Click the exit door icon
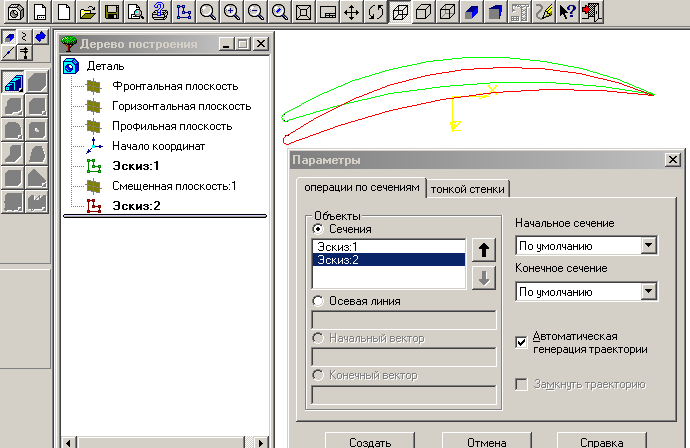The image size is (690, 448). tap(591, 12)
